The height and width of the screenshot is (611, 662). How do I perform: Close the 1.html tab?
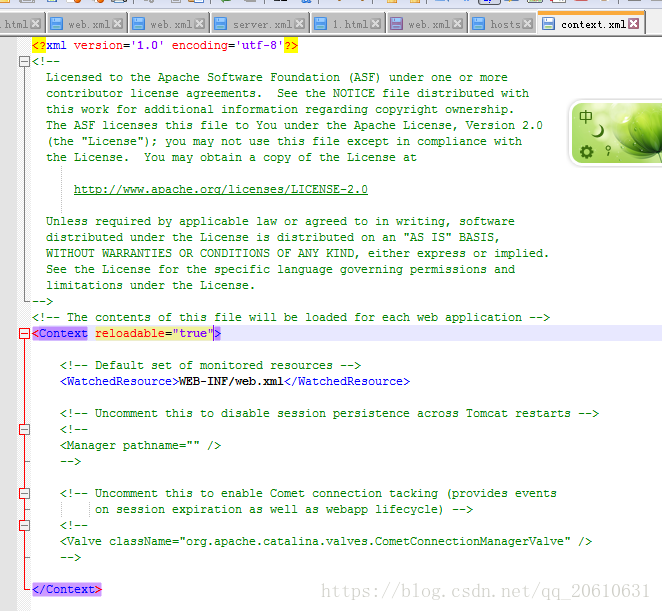375,24
